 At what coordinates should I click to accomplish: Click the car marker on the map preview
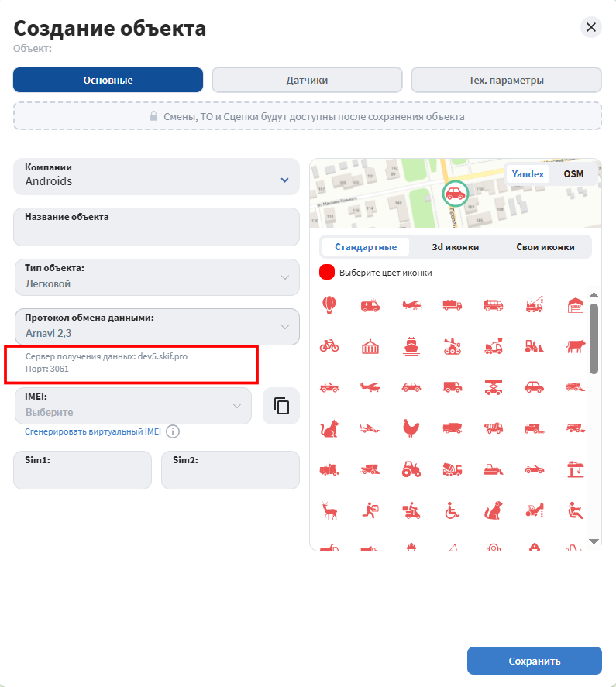(455, 194)
